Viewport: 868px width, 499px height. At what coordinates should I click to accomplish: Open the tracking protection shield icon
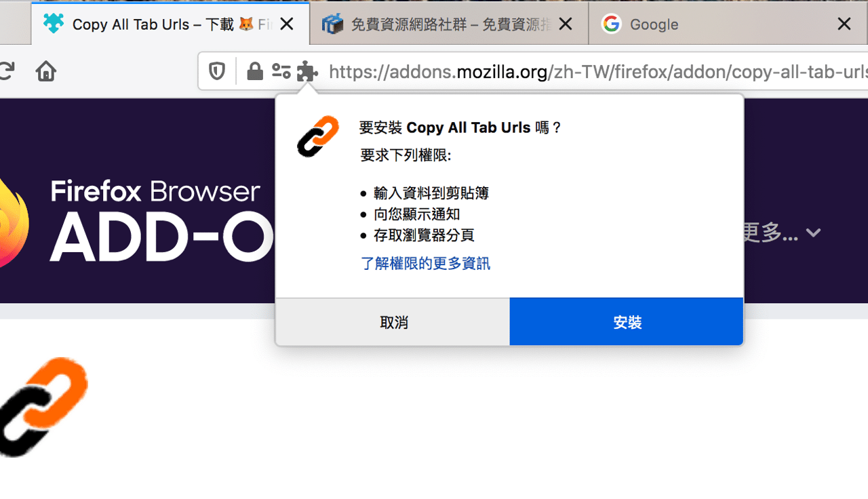click(216, 71)
